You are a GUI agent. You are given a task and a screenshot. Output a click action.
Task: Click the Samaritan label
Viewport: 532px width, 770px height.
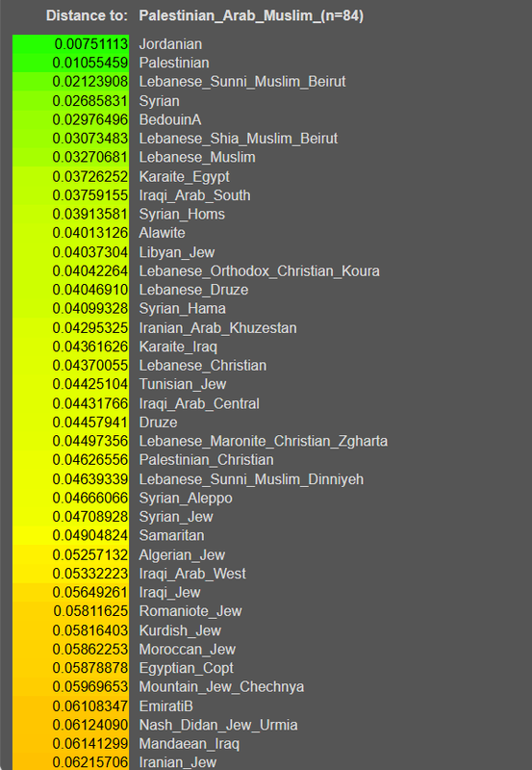tap(172, 535)
